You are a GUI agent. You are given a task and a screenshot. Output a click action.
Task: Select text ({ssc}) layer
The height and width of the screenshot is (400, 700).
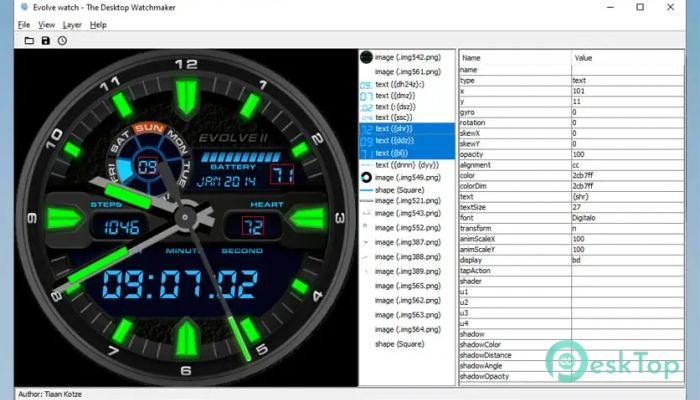click(394, 117)
